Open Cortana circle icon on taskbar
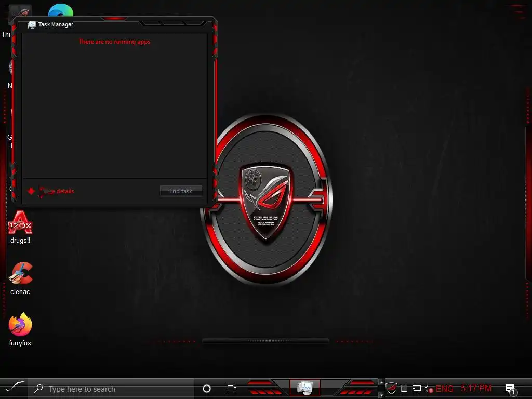This screenshot has height=399, width=532. tap(207, 389)
